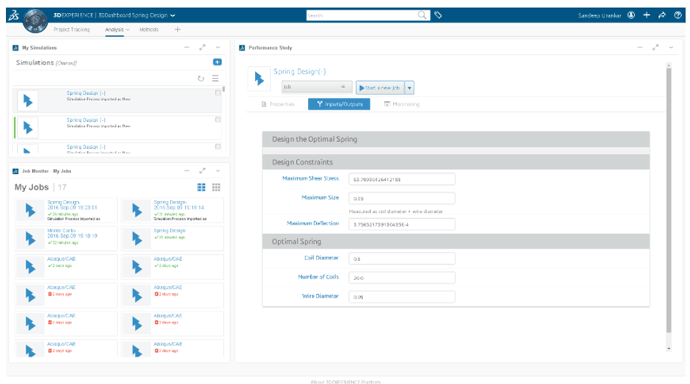
Task: Select the Inputs/Outputs tab
Action: tap(339, 104)
